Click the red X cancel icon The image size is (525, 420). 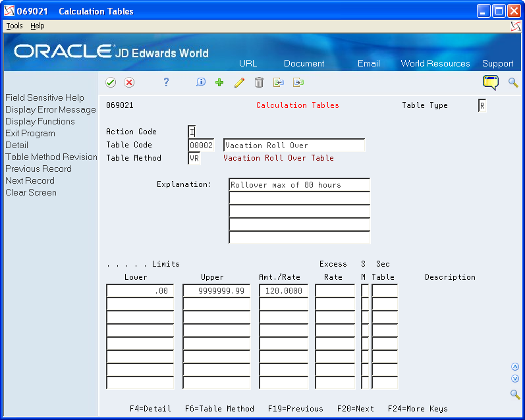point(129,82)
